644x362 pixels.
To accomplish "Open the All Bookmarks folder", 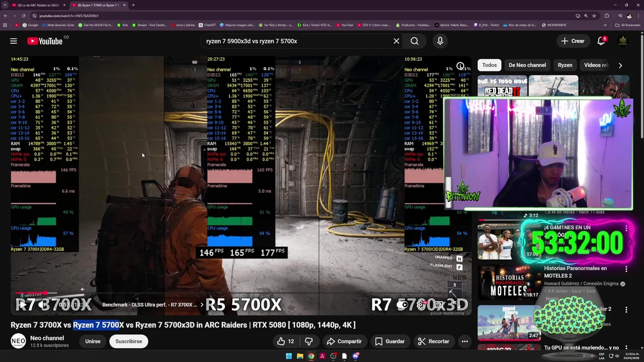I will point(628,25).
